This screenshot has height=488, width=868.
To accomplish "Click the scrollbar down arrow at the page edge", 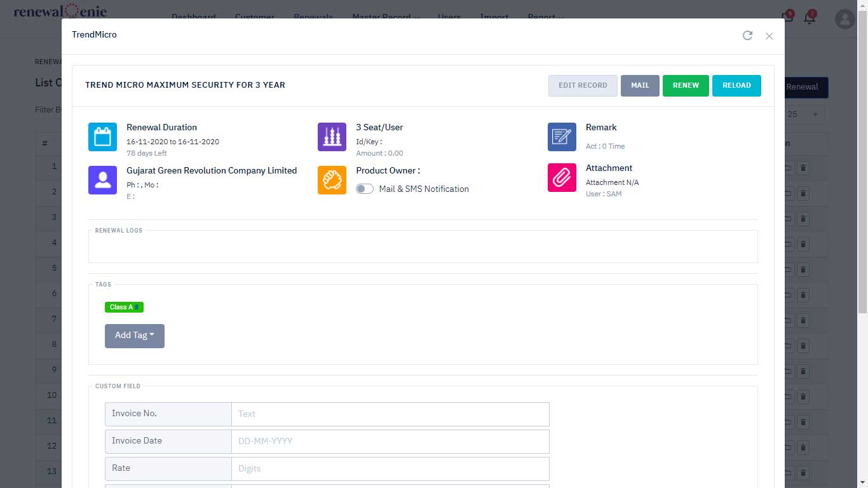I will [862, 483].
